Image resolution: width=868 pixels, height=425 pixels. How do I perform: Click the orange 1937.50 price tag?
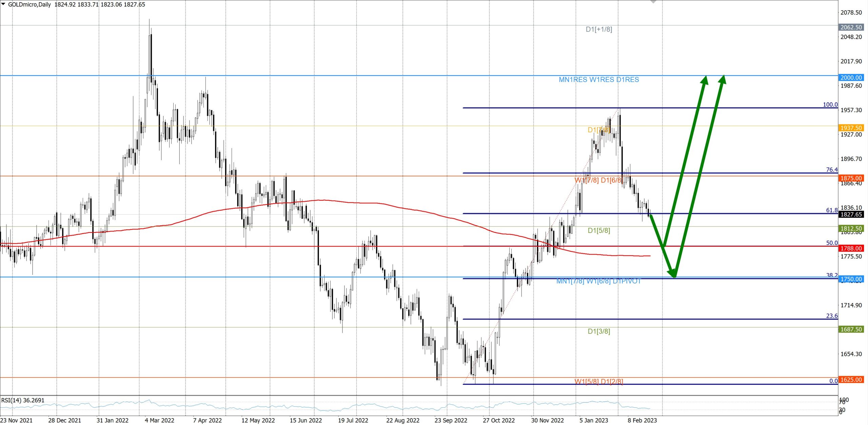(x=851, y=128)
